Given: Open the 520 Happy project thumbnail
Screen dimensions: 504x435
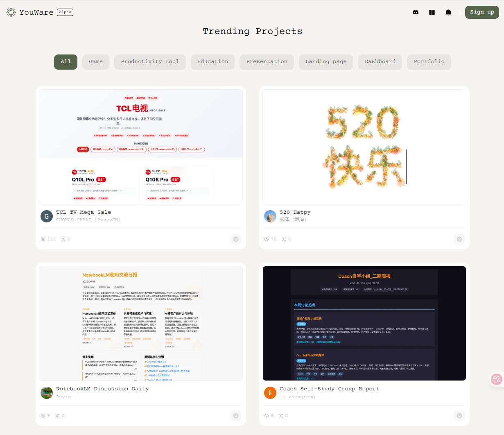Looking at the screenshot, I should pyautogui.click(x=364, y=147).
